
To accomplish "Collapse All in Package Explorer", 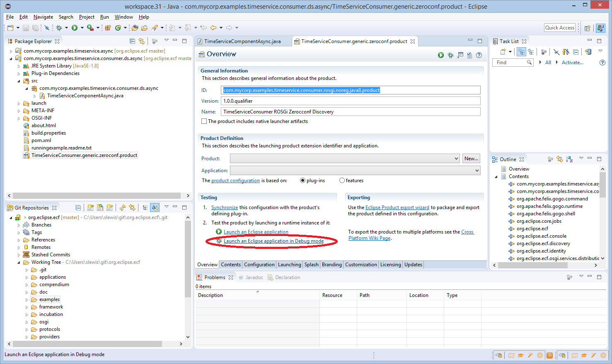I will pyautogui.click(x=132, y=41).
